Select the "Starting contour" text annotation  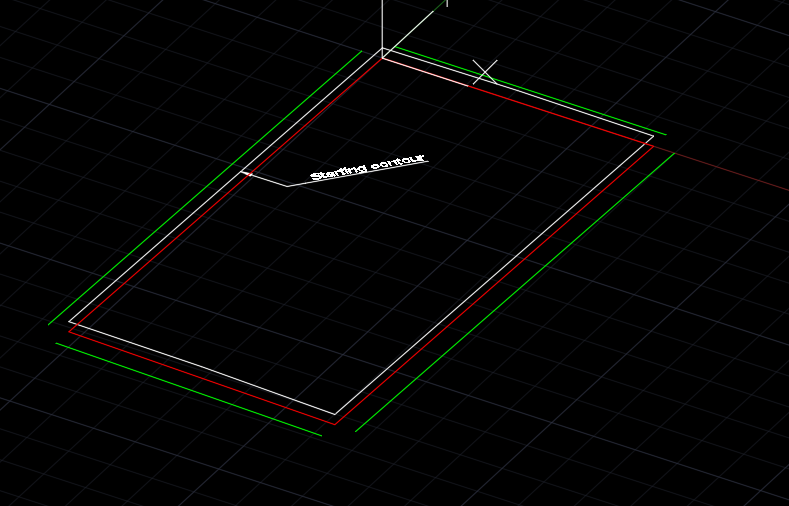368,167
